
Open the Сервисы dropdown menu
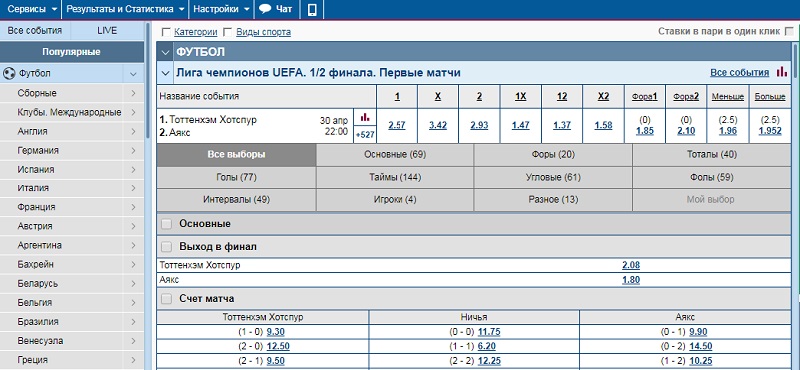pyautogui.click(x=30, y=9)
